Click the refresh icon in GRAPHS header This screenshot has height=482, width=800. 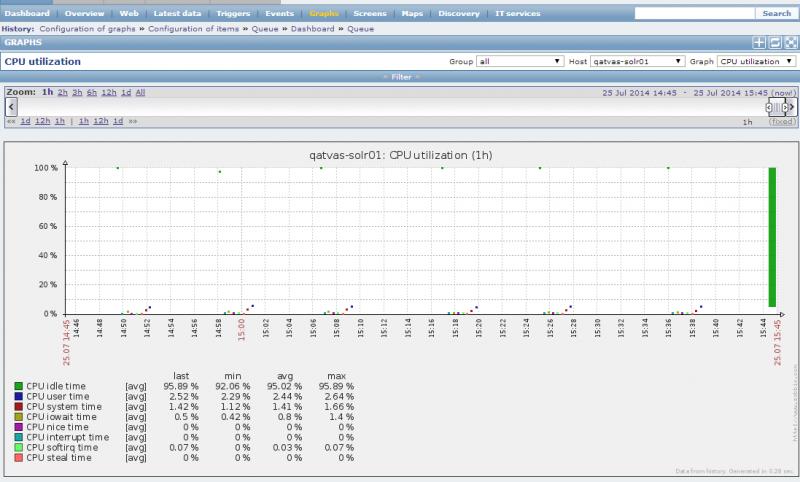[775, 43]
